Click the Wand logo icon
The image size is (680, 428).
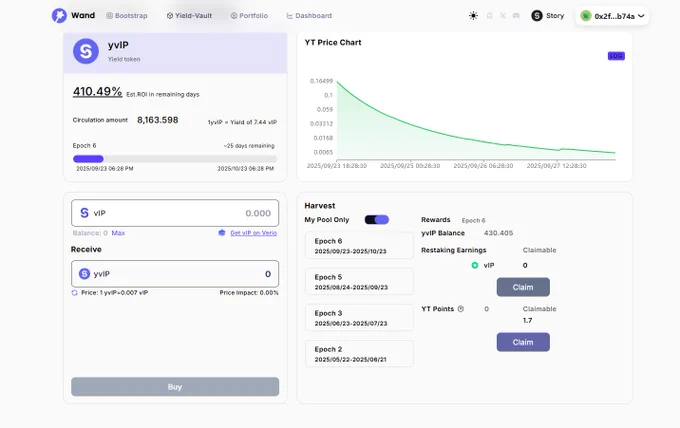tap(59, 16)
